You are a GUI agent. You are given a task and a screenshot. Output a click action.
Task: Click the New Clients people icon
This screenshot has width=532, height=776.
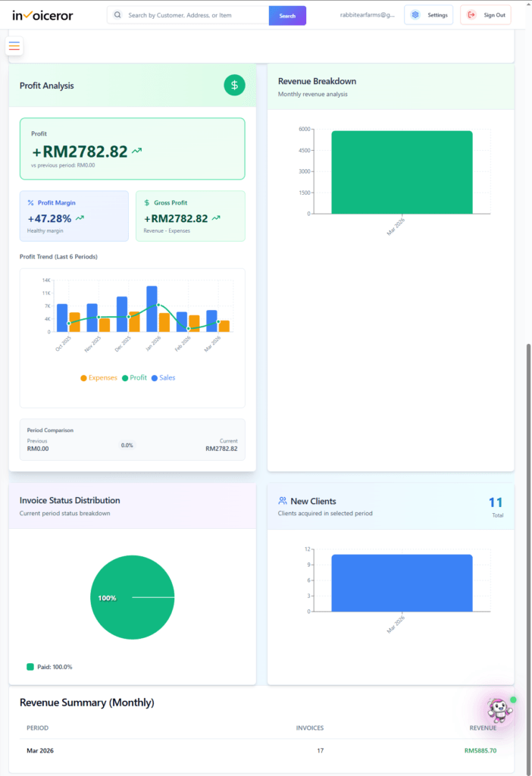283,501
